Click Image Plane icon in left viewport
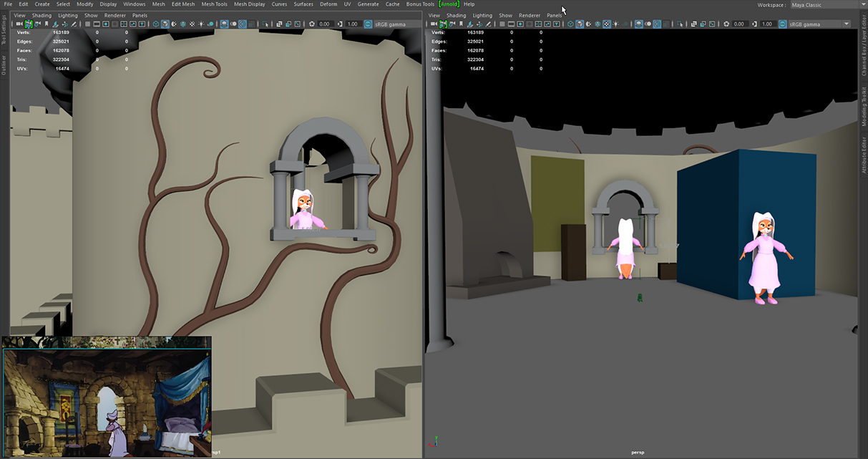Image resolution: width=868 pixels, height=459 pixels. click(55, 24)
